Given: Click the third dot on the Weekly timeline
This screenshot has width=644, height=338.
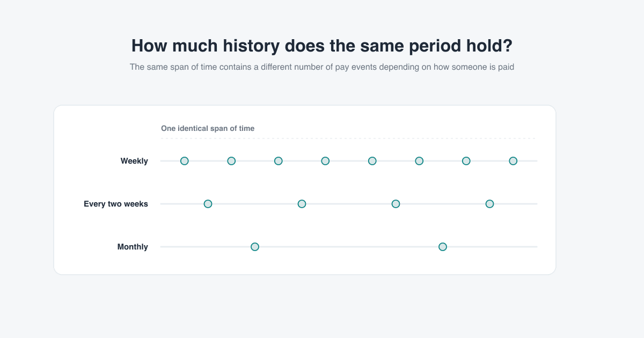Looking at the screenshot, I should click(279, 161).
